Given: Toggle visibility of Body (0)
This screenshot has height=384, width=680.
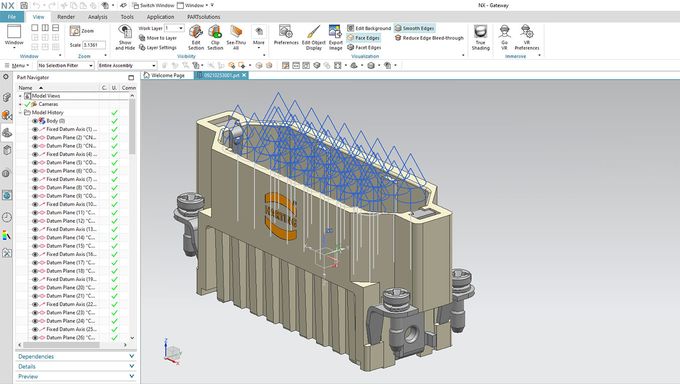Looking at the screenshot, I should click(35, 121).
